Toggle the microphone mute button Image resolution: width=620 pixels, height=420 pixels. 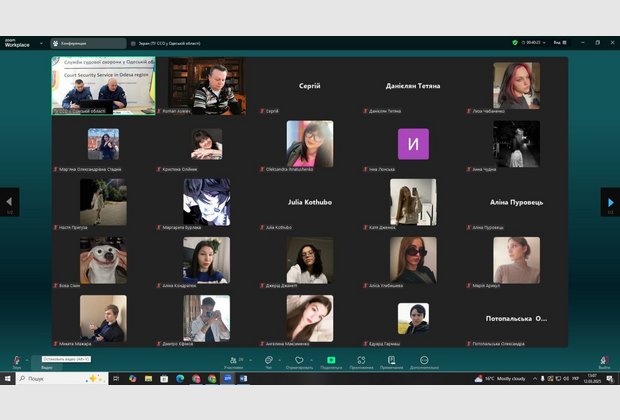(16, 361)
